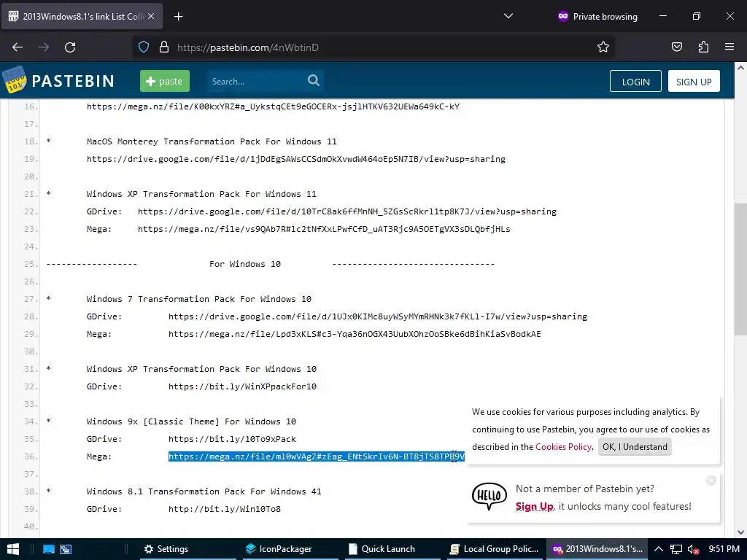Switch to Local Group Policy taskbar window

(495, 549)
